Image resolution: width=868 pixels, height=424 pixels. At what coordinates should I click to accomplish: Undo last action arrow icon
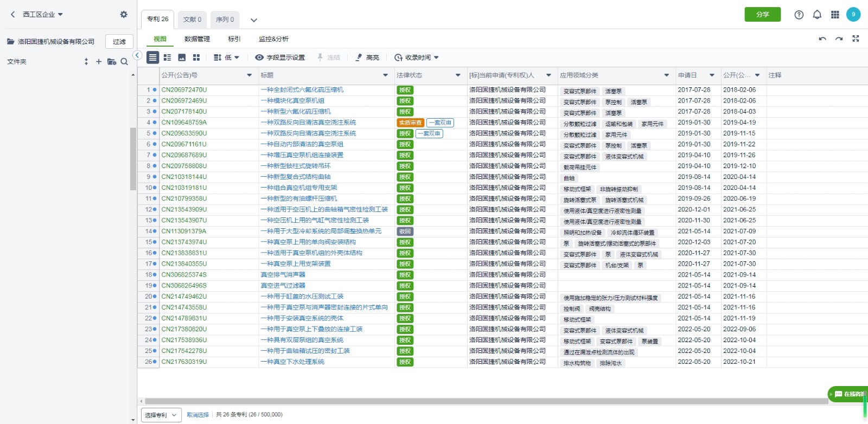[822, 39]
